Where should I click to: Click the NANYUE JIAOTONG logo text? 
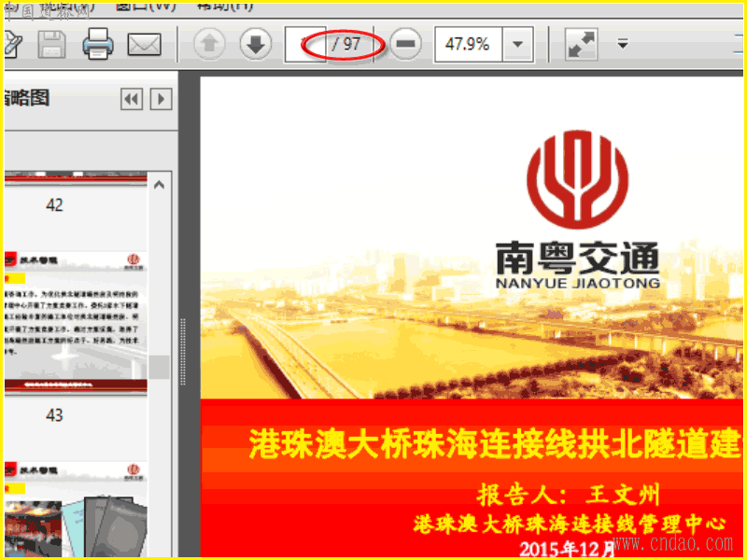577,283
